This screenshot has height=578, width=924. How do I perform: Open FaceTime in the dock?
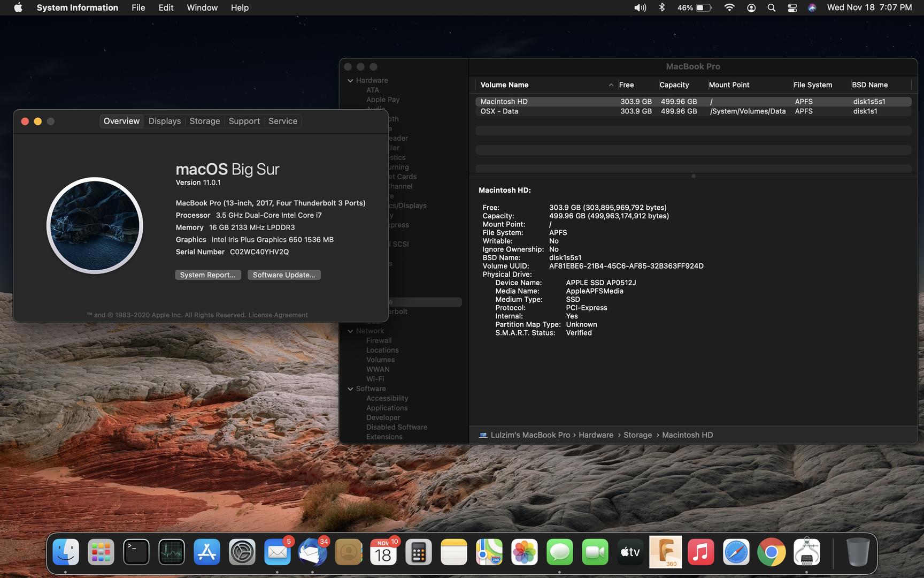(x=595, y=552)
